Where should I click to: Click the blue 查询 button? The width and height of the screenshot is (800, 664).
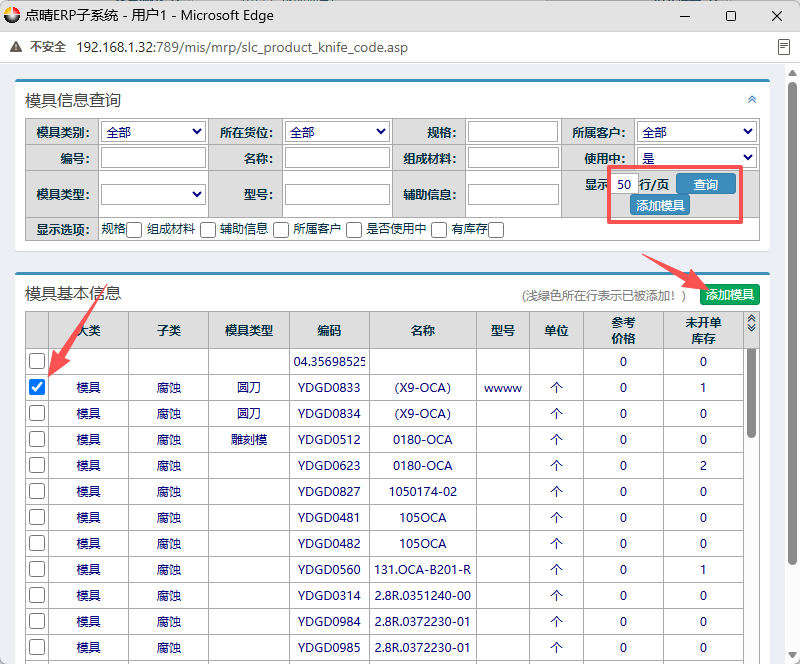(706, 184)
